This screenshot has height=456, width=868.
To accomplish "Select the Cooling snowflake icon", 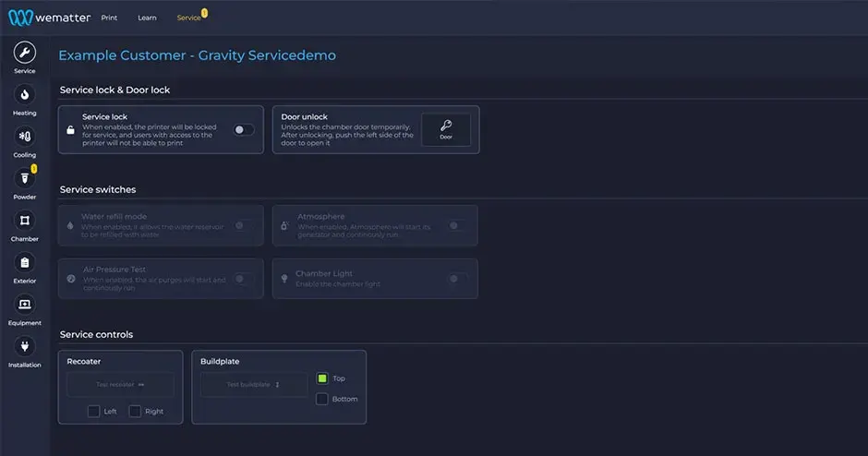I will point(25,137).
